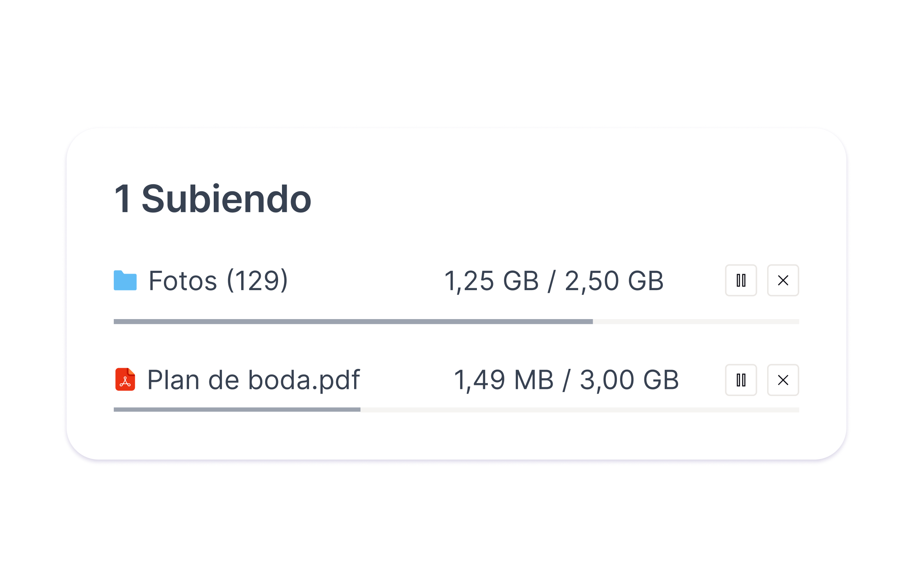Image resolution: width=913 pixels, height=588 pixels.
Task: Click the 3,00 GB total size
Action: [629, 380]
